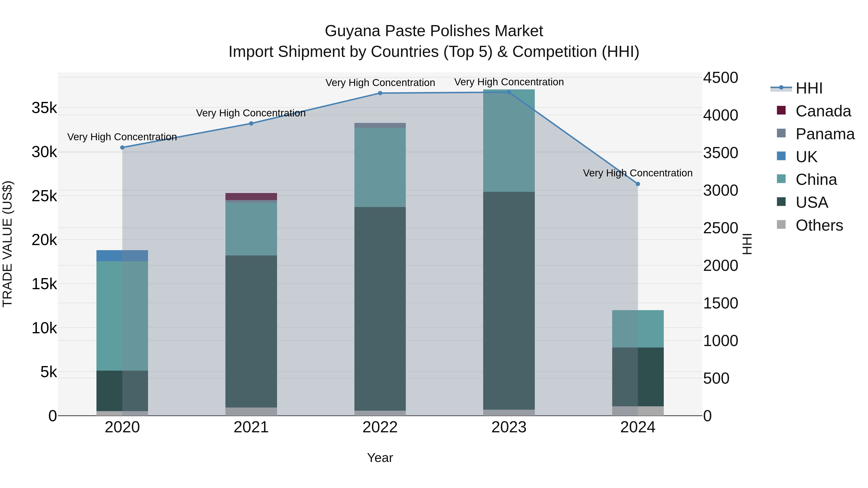Click the Year axis title
This screenshot has height=488, width=868.
tap(380, 458)
